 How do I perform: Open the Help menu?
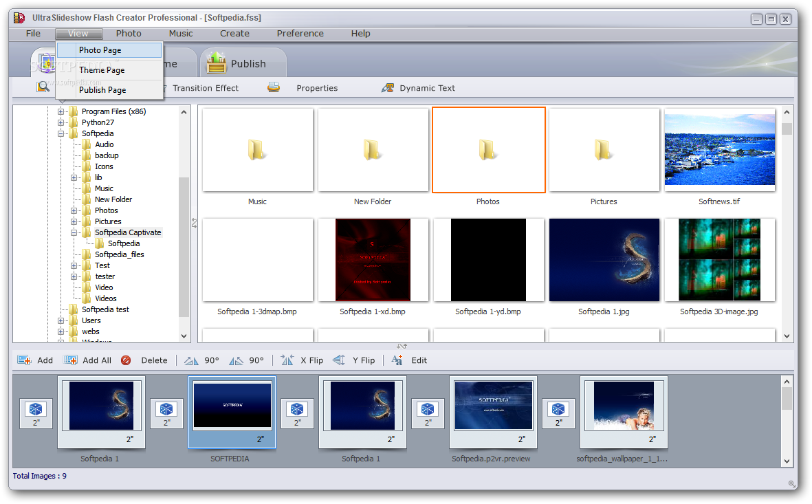click(x=360, y=33)
